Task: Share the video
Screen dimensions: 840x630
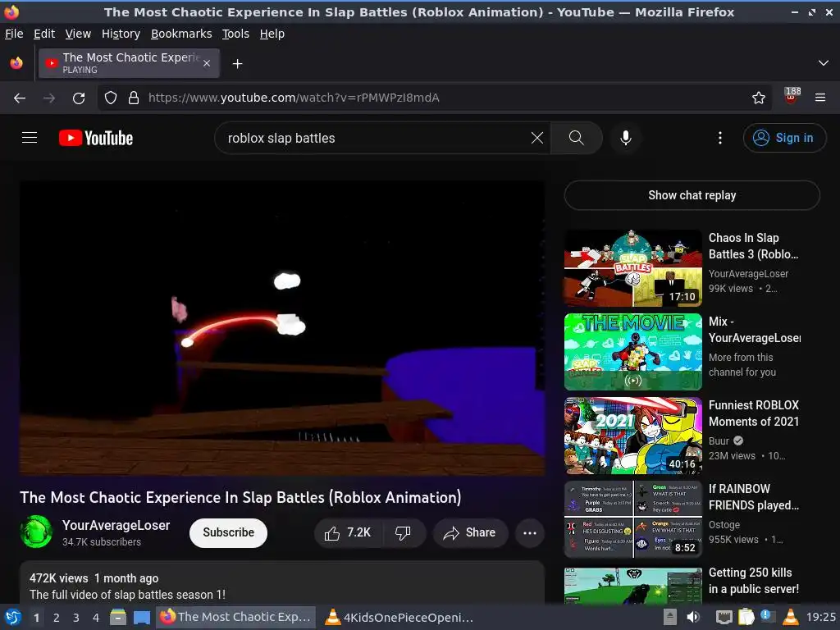Action: coord(470,532)
